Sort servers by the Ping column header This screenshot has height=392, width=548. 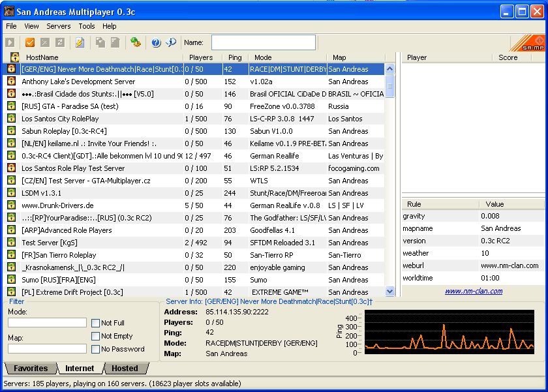[x=235, y=57]
